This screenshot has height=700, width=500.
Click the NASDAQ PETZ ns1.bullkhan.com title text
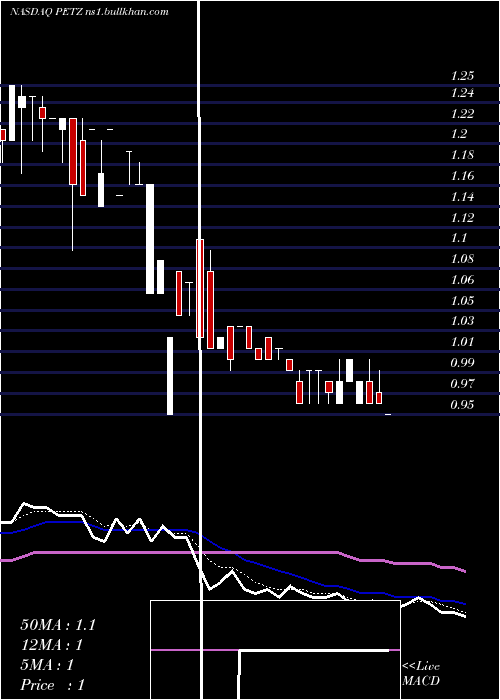89,12
